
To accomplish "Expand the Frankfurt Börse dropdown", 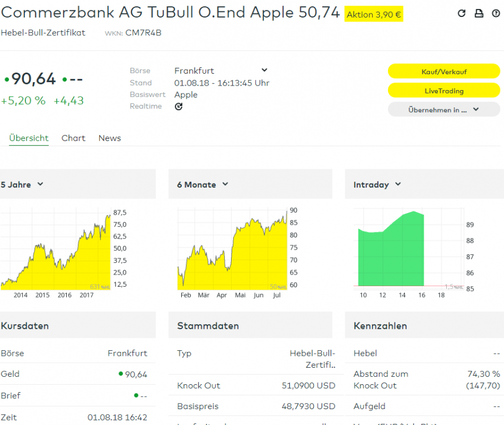I will [264, 70].
